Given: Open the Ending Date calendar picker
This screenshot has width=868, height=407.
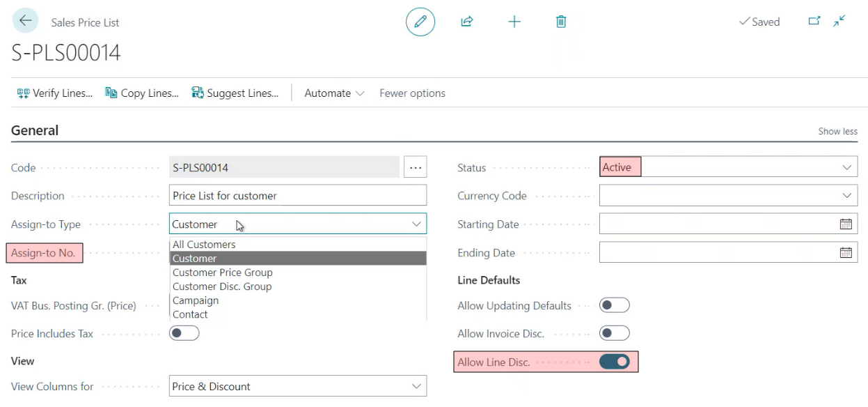Looking at the screenshot, I should pyautogui.click(x=846, y=253).
